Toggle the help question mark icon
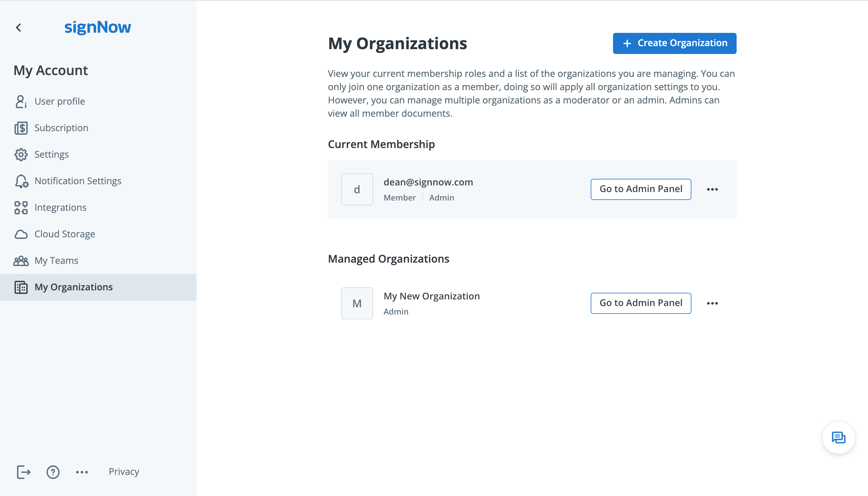The height and width of the screenshot is (496, 868). point(52,472)
